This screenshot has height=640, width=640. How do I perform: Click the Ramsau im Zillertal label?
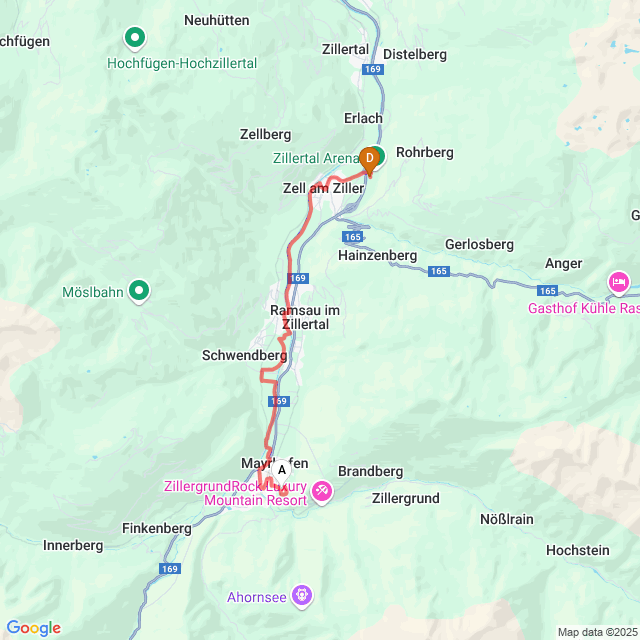(x=305, y=317)
